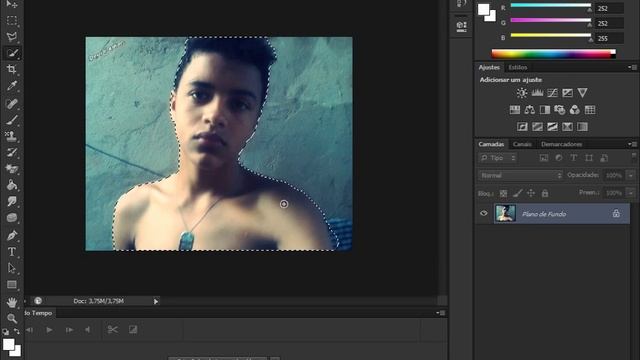
Task: Add a Hue/Saturation adjustment
Action: [515, 110]
